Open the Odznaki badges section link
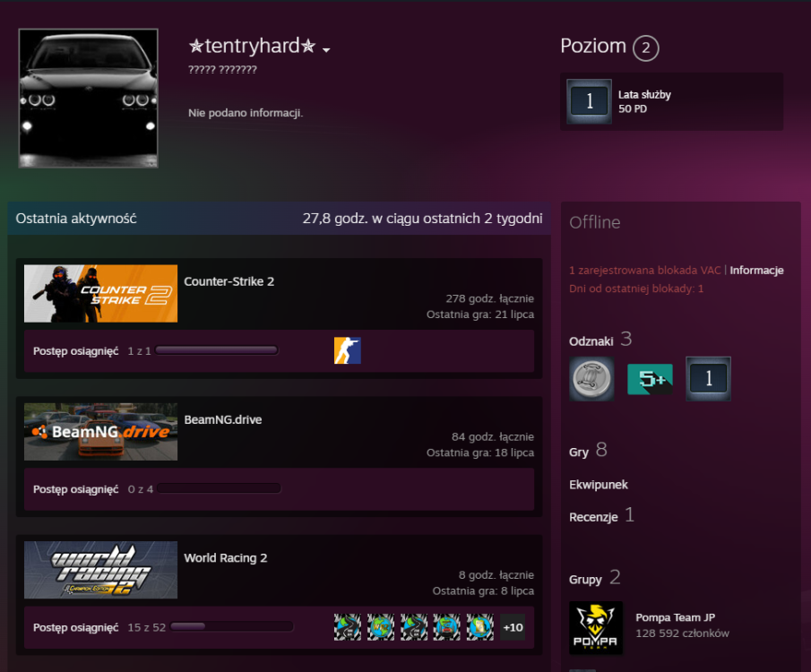 591,341
